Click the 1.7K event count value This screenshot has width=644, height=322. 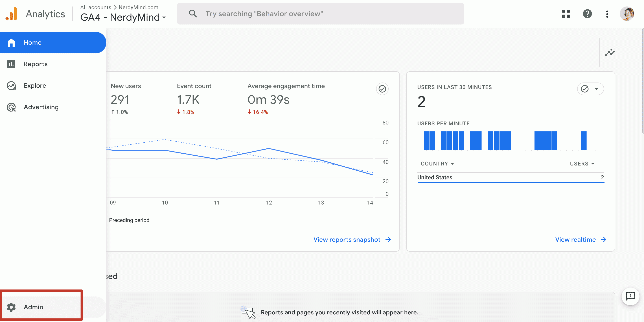point(188,100)
